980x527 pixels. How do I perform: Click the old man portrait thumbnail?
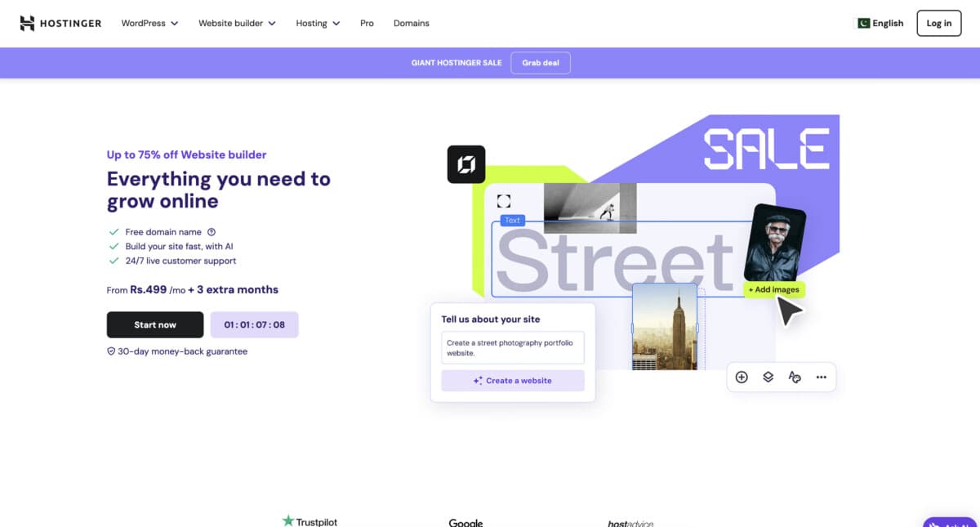coord(775,243)
